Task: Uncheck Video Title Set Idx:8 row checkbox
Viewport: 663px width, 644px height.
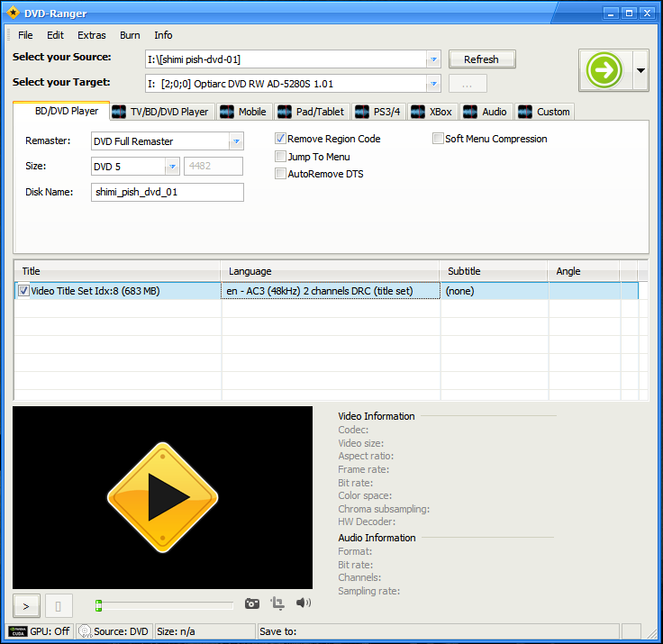Action: 23,291
